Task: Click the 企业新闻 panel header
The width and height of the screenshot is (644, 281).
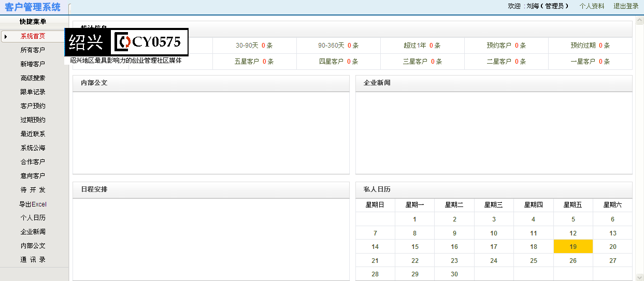Action: coord(494,83)
